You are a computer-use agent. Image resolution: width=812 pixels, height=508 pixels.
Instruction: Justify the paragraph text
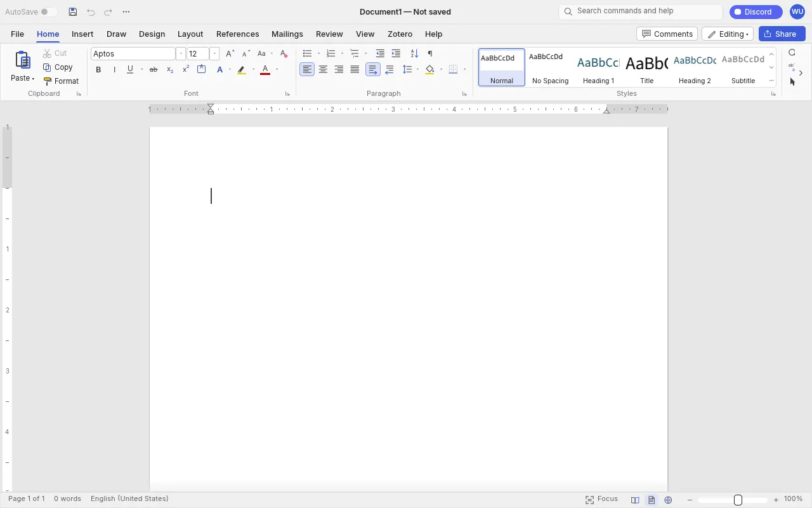(x=355, y=70)
